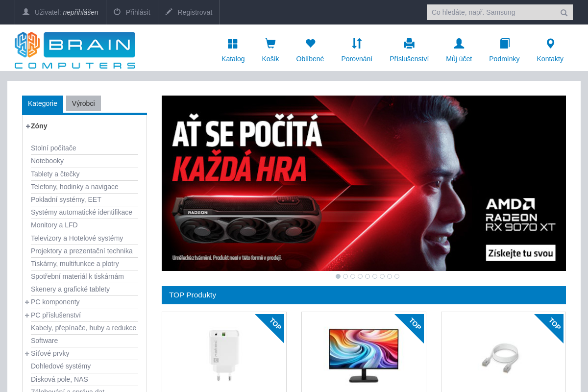Expand the Zóny category

click(27, 126)
